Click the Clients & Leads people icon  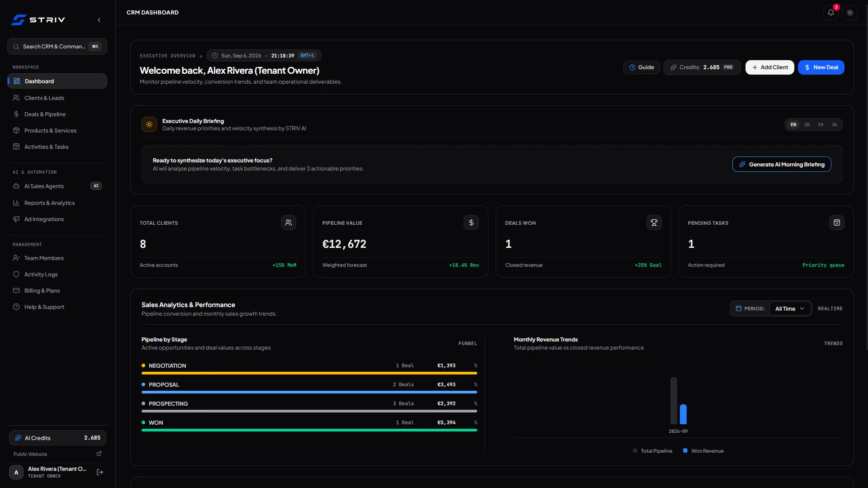pos(16,98)
